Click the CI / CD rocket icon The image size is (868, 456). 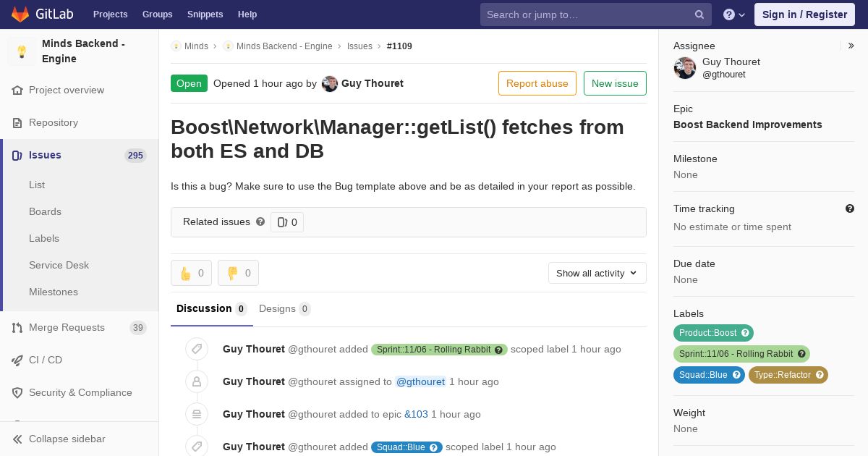point(17,360)
